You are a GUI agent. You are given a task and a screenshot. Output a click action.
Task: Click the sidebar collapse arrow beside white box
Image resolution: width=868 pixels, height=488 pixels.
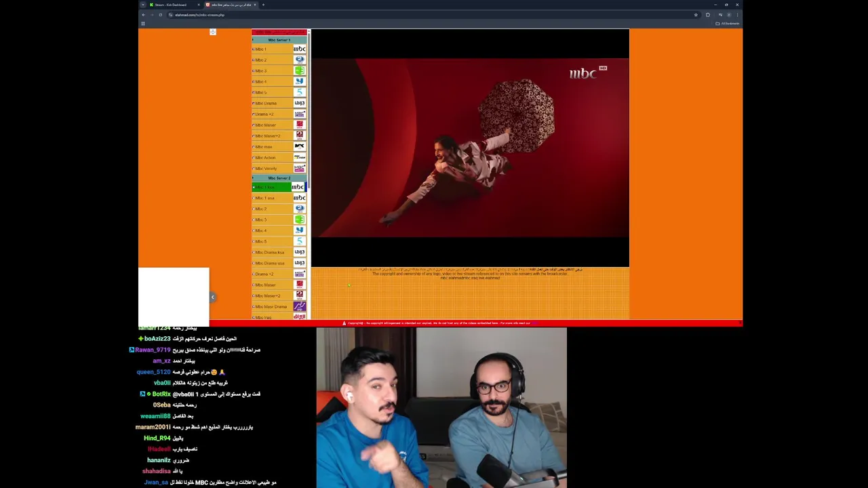212,297
